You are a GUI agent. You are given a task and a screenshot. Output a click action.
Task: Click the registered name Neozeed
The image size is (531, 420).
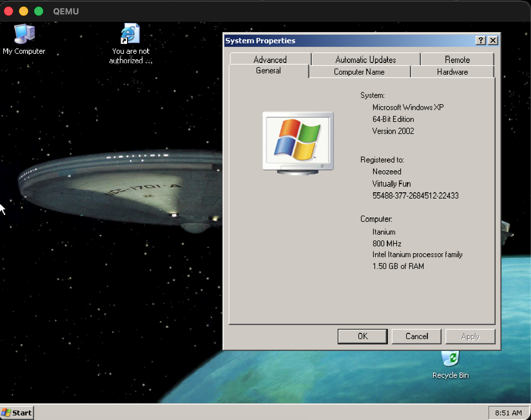point(387,172)
